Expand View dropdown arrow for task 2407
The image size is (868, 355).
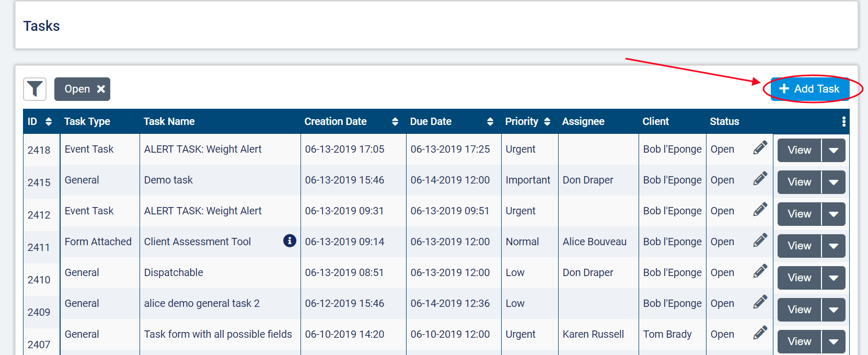pyautogui.click(x=834, y=342)
